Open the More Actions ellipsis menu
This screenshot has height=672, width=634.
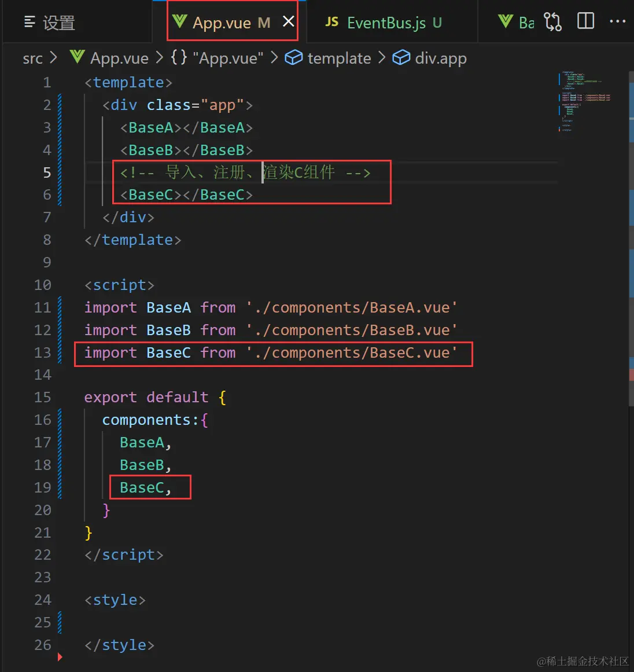tap(617, 21)
